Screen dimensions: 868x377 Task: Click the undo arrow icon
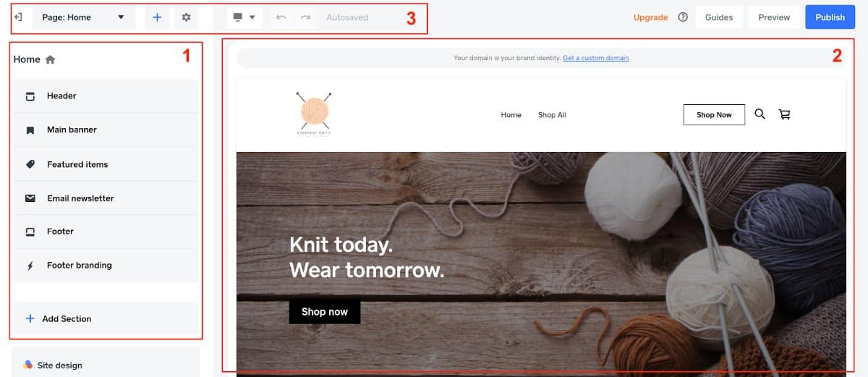(x=281, y=17)
